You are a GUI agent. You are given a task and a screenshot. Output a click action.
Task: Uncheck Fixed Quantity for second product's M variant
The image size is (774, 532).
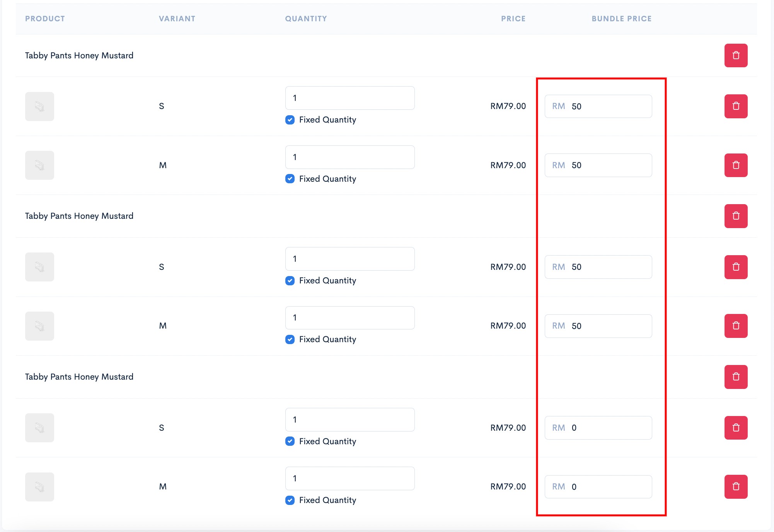click(x=290, y=339)
